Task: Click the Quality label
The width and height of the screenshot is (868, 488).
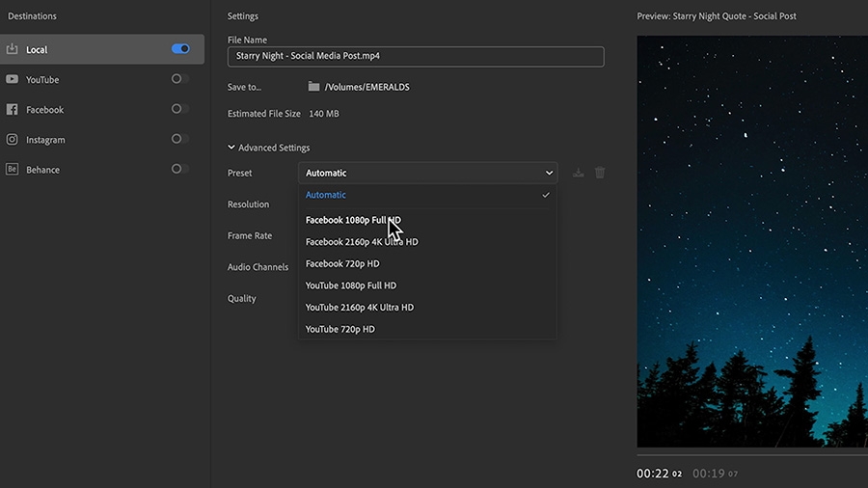Action: click(x=242, y=298)
